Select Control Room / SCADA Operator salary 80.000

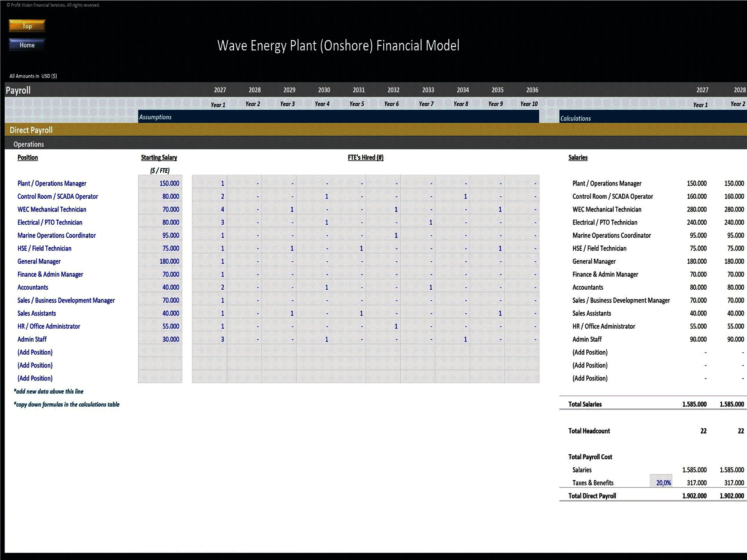[x=160, y=196]
